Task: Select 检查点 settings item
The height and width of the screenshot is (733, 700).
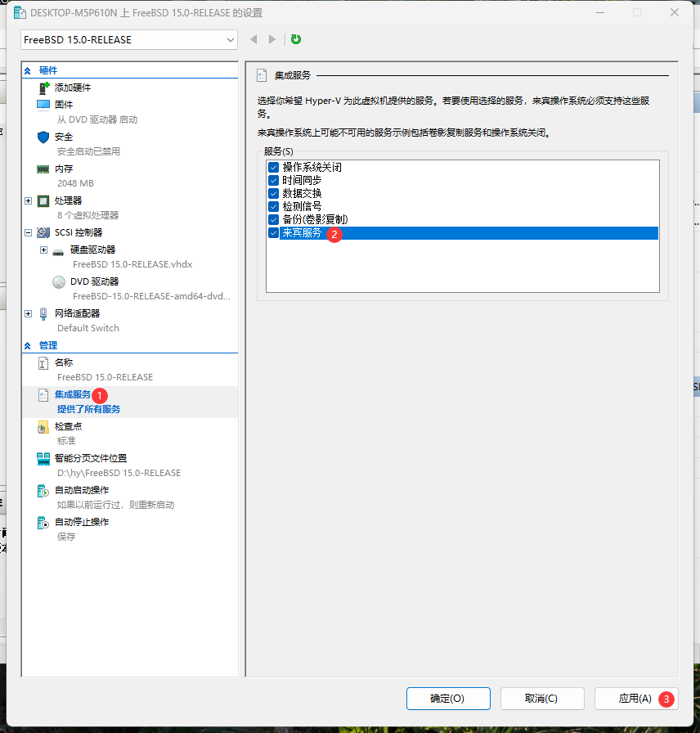Action: pos(68,426)
